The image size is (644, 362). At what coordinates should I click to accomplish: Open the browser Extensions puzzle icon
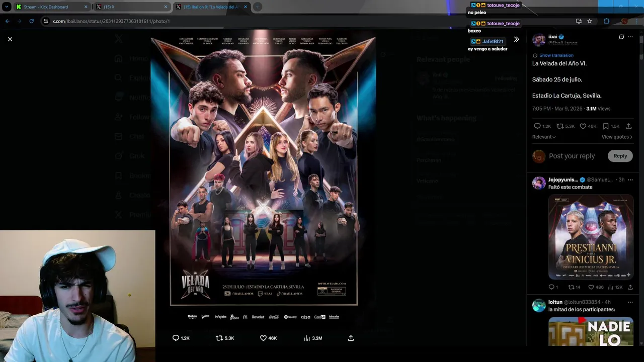coord(606,21)
